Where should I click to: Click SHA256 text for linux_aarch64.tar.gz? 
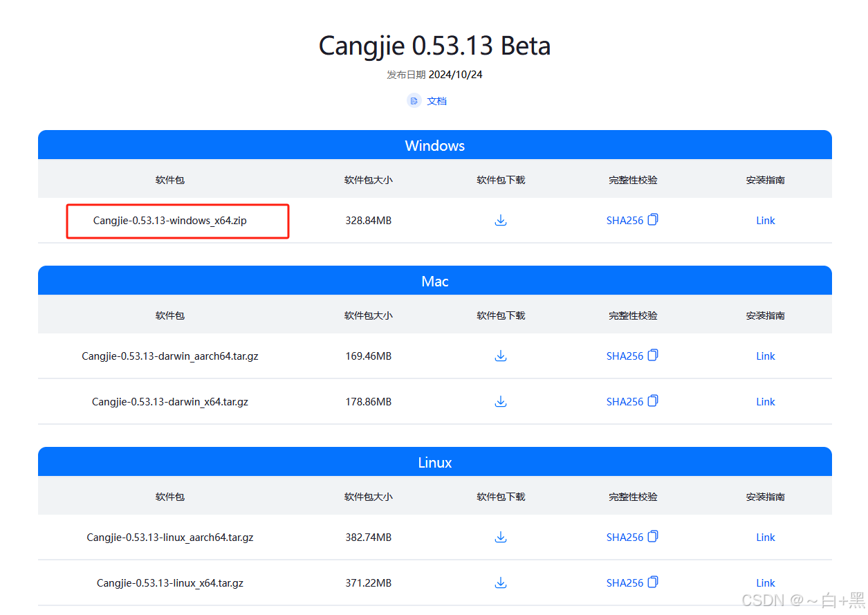(625, 538)
